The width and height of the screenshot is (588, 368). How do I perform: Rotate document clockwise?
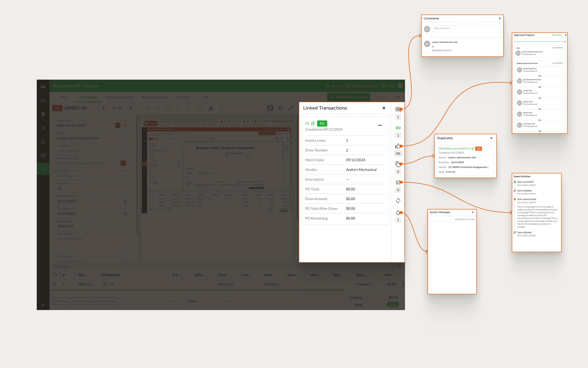click(x=188, y=108)
